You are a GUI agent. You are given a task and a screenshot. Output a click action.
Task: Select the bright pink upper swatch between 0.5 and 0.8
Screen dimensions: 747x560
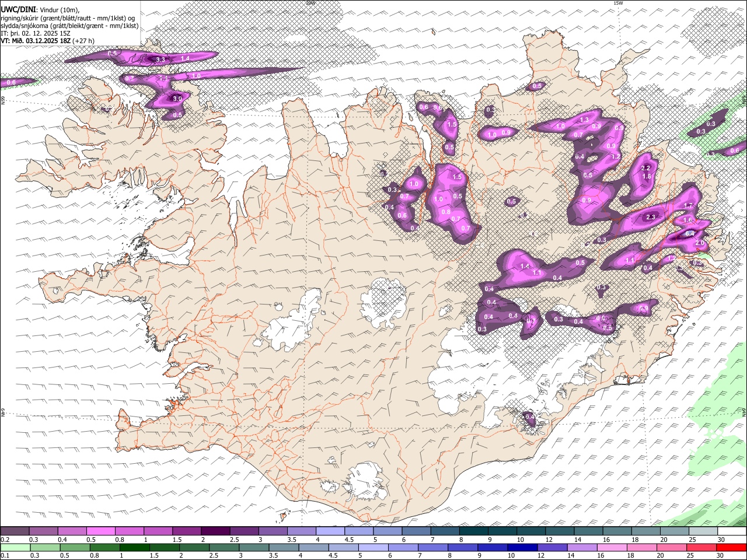pos(100,531)
